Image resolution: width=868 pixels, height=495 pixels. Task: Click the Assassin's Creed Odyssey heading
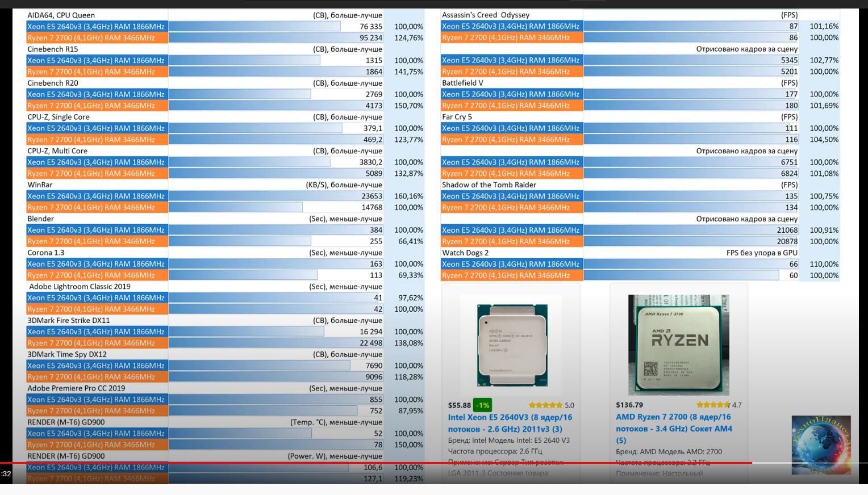(x=486, y=15)
